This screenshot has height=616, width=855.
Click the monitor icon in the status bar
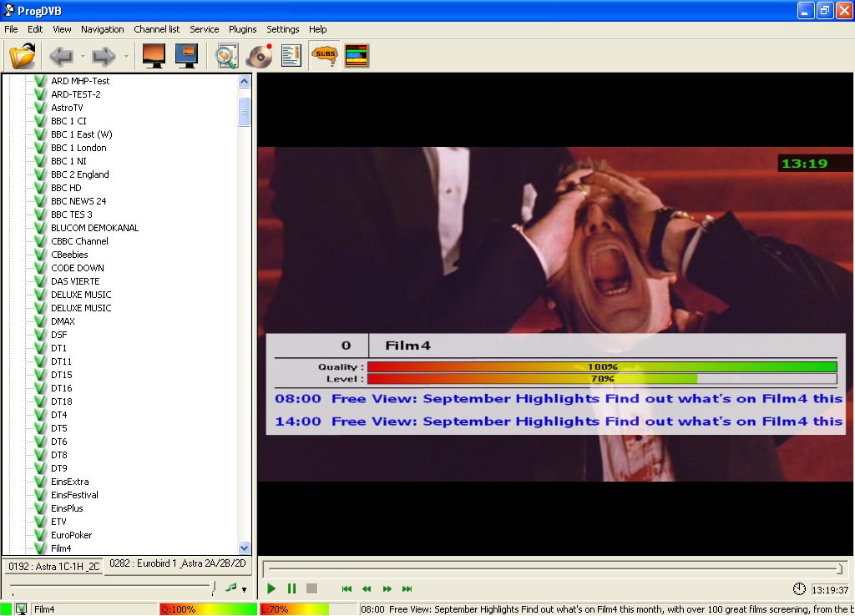(x=21, y=609)
